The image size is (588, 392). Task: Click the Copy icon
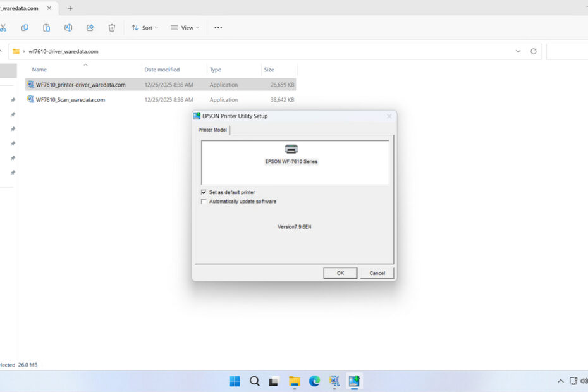tap(25, 28)
